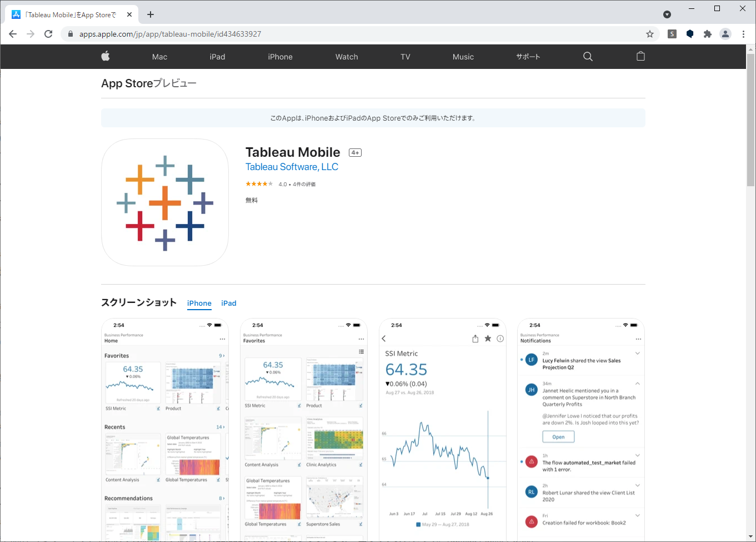Click the App Storeプレビュー heading
Image resolution: width=756 pixels, height=542 pixels.
click(149, 83)
